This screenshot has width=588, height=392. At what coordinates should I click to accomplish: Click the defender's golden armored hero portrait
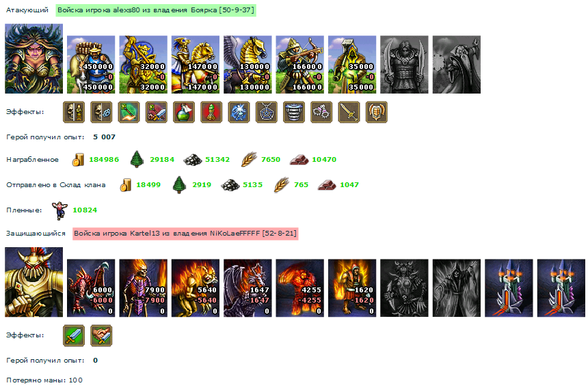(x=34, y=282)
